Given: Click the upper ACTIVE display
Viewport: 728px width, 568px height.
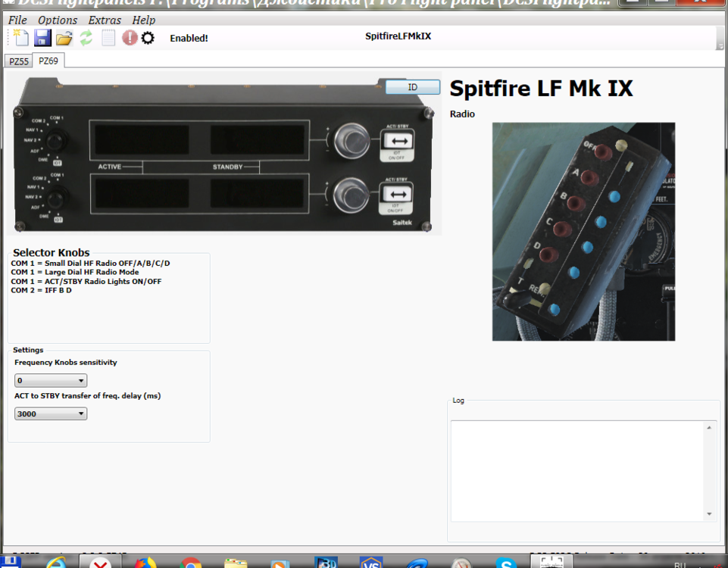Looking at the screenshot, I should (142, 139).
